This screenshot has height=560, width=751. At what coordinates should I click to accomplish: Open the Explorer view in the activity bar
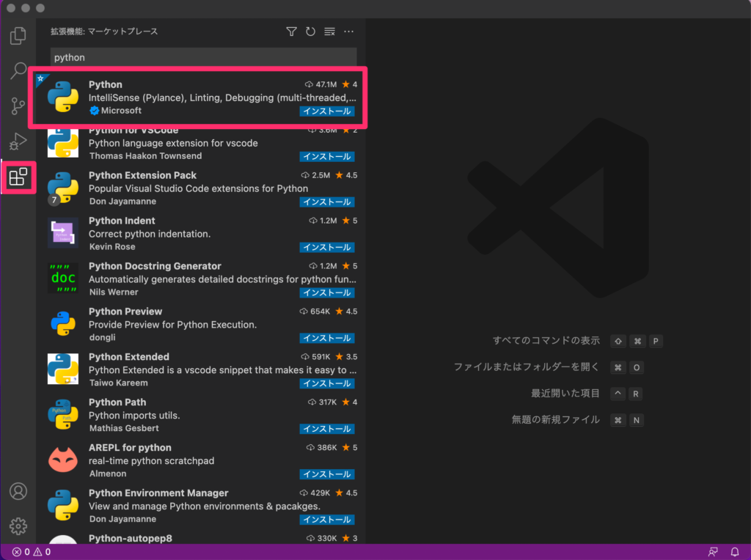18,35
